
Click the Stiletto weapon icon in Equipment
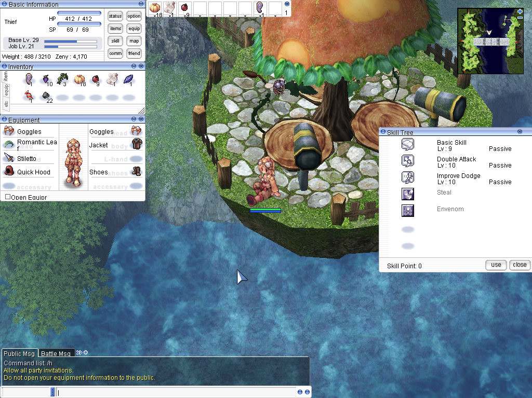click(x=9, y=158)
